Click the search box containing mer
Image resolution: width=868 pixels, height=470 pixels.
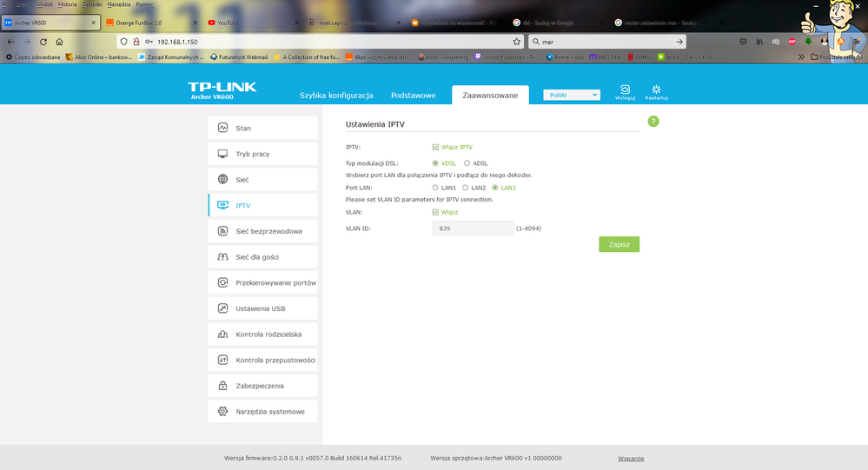click(607, 42)
